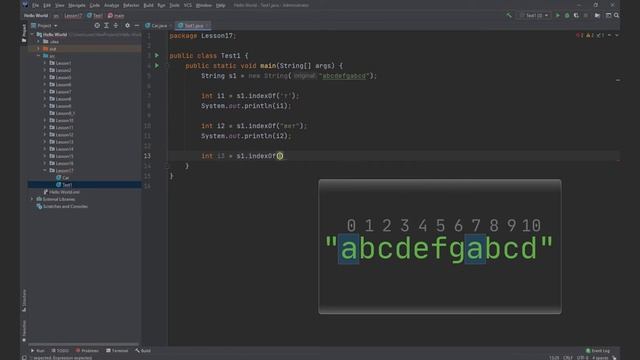Open the Build tool window at bottom
This screenshot has height=360, width=640.
(x=143, y=351)
